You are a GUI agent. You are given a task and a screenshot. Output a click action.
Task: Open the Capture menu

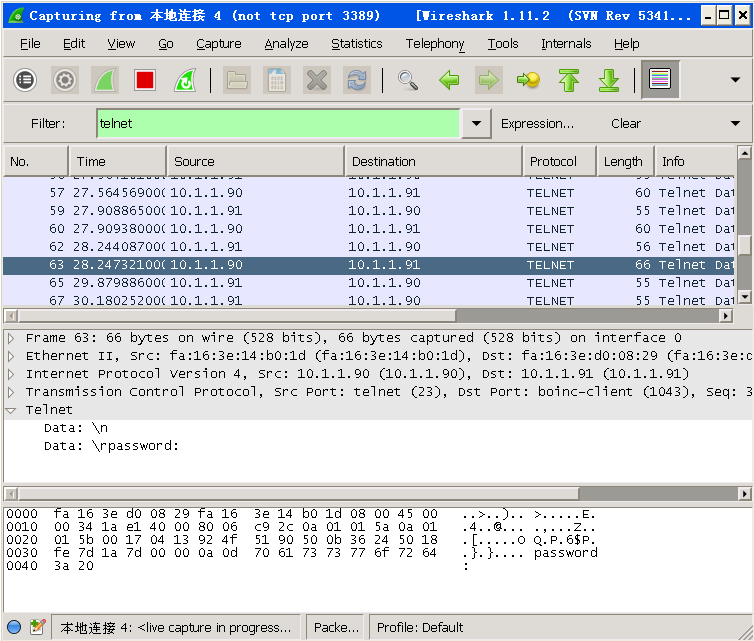[x=218, y=44]
